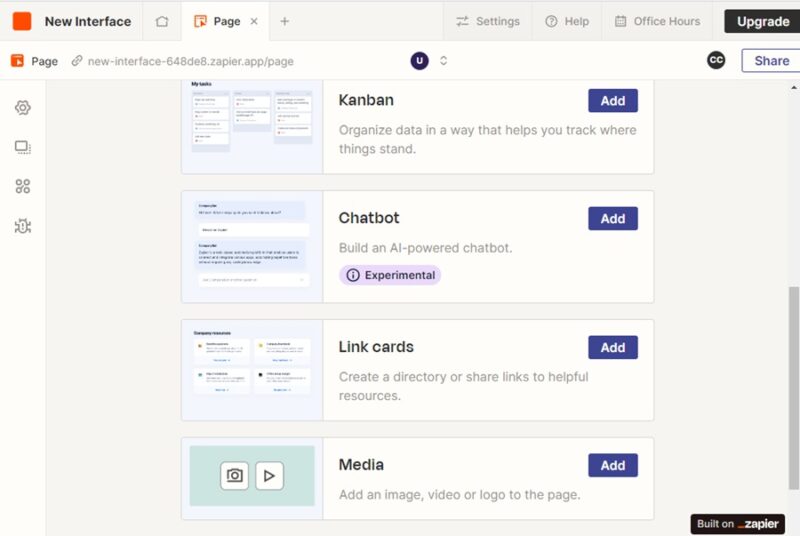Expand the user switcher up-down chevron
The height and width of the screenshot is (536, 800).
click(x=443, y=61)
